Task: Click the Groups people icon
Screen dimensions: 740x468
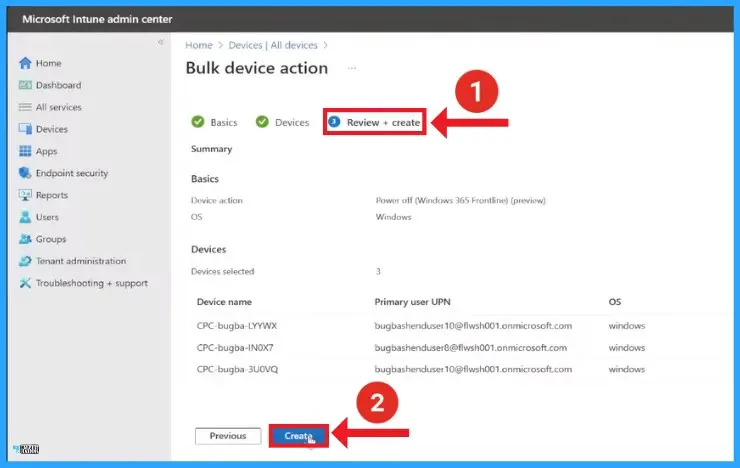Action: point(25,239)
